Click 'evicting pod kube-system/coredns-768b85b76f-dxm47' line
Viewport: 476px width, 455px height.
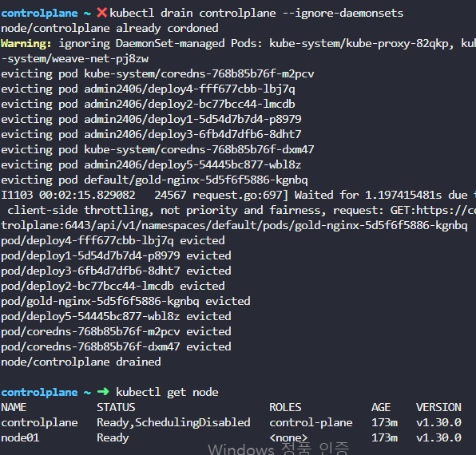[x=157, y=150]
